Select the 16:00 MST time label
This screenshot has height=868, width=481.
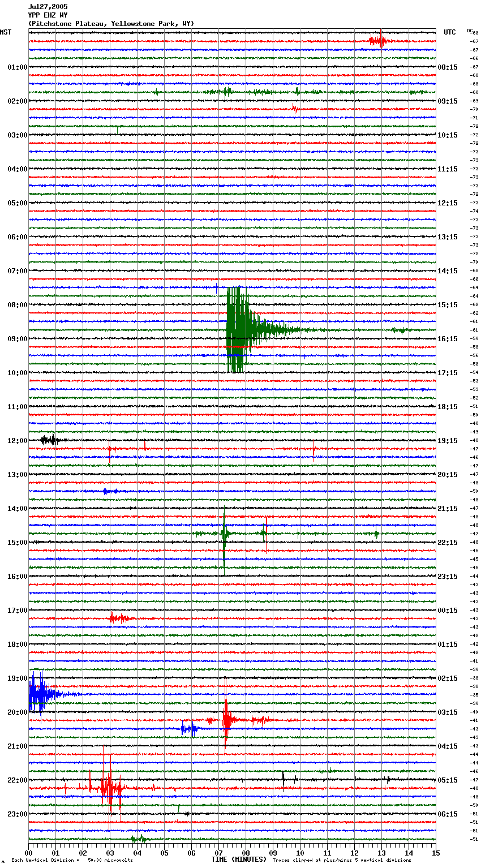point(18,577)
